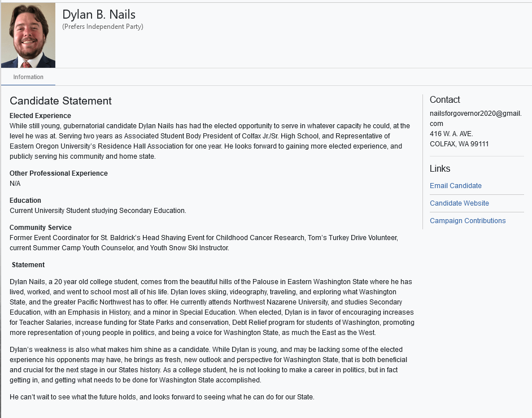532x418 pixels.
Task: Click the Contact section heading
Action: coord(444,100)
